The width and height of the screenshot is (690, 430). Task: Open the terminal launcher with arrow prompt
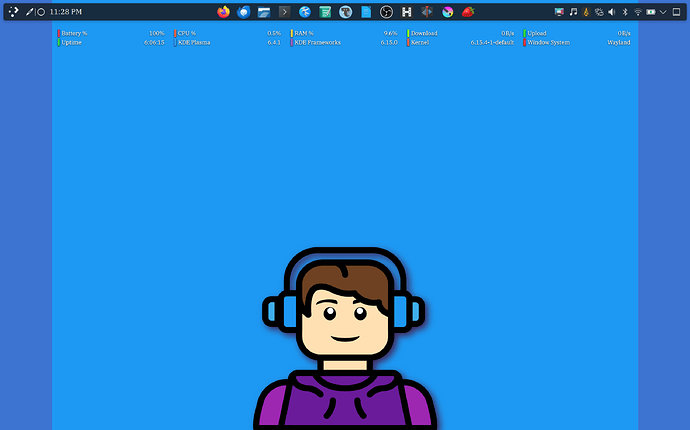(x=284, y=12)
